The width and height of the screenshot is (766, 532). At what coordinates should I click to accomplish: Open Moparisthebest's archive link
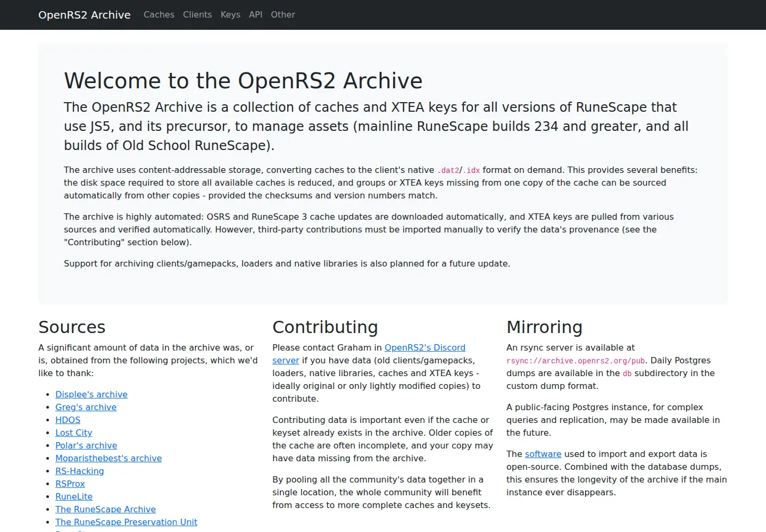click(x=109, y=458)
